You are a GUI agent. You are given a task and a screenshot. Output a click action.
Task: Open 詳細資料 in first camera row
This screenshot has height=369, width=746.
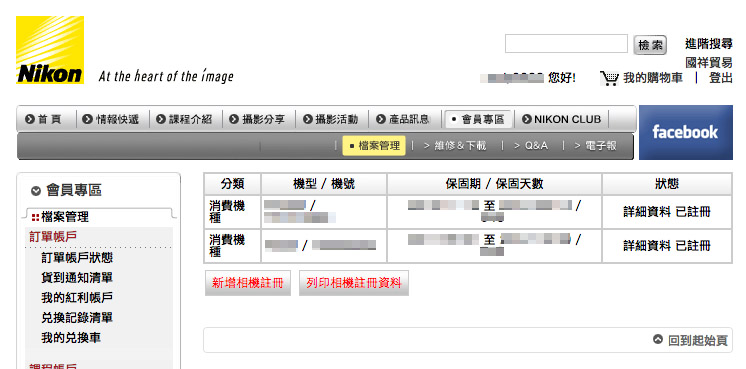click(647, 212)
